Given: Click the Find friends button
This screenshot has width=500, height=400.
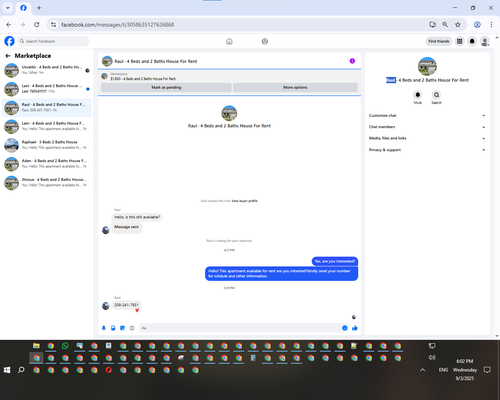Looking at the screenshot, I should click(x=439, y=41).
